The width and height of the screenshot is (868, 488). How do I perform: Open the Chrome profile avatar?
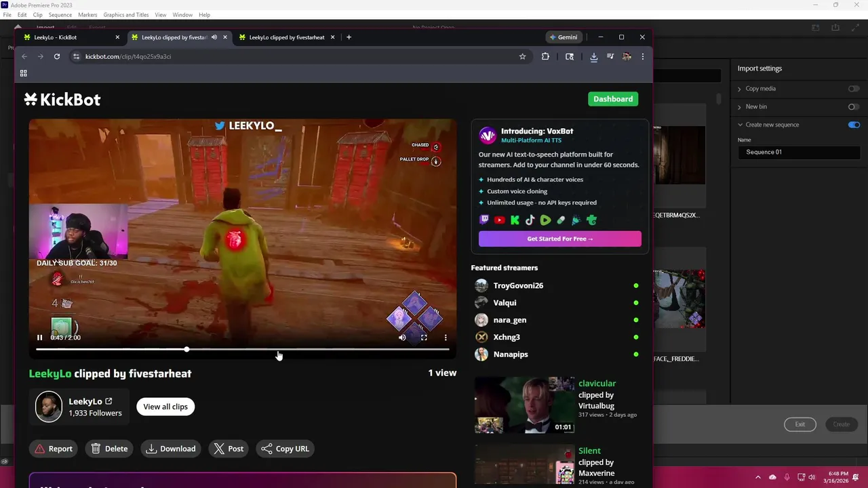click(x=627, y=56)
